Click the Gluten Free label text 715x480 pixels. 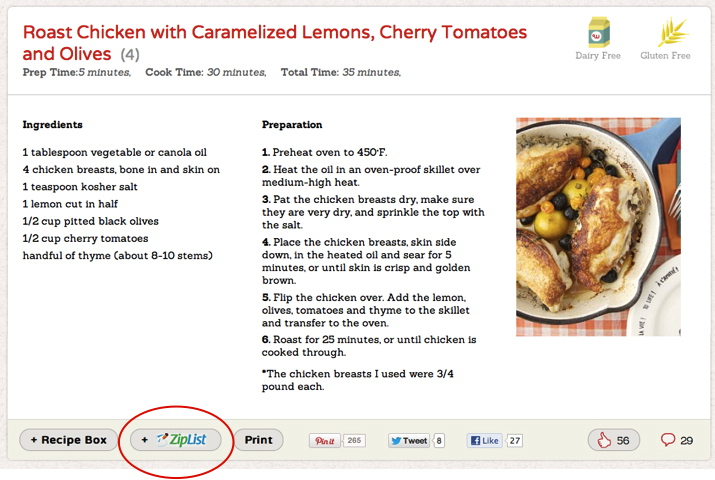tap(665, 56)
